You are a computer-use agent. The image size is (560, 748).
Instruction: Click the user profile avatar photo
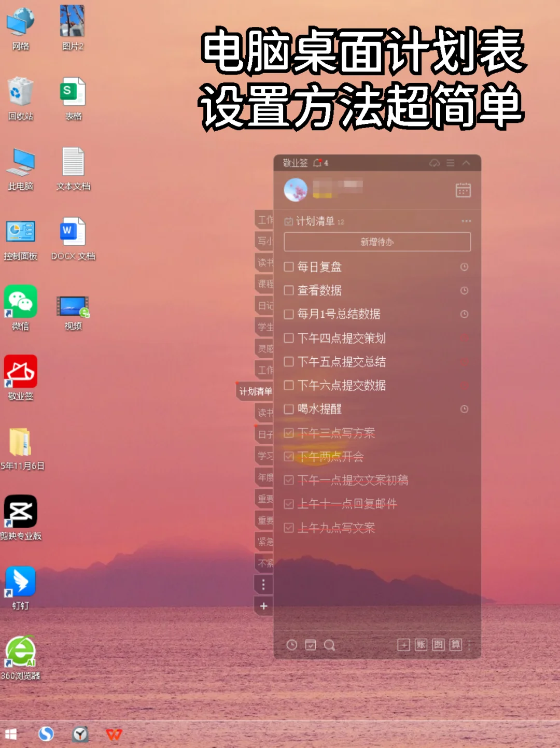click(296, 190)
